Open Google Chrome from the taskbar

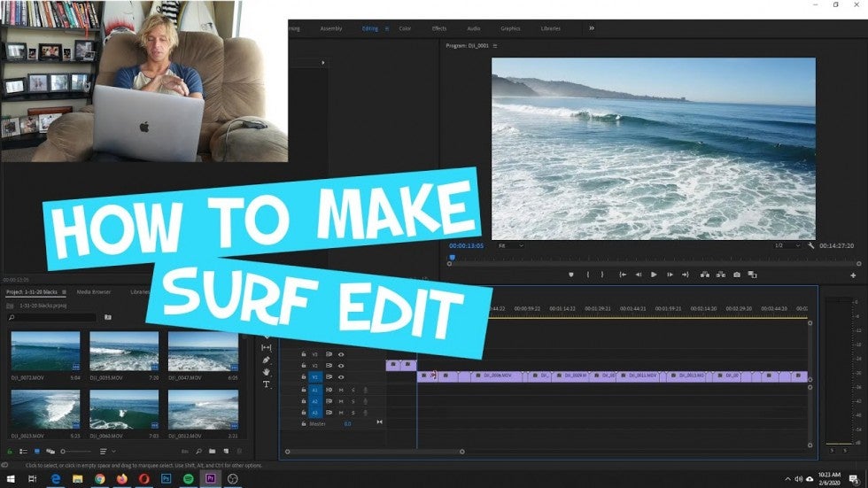(99, 478)
